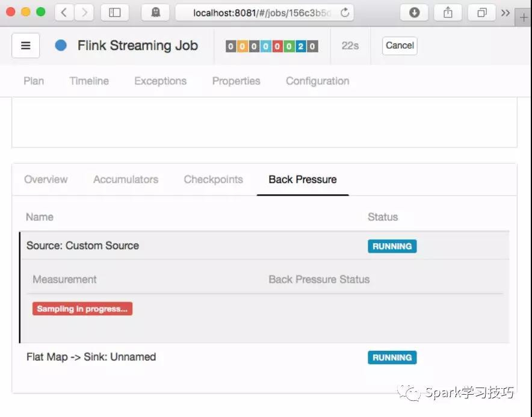Click RUNNING badge for Custom Source
The height and width of the screenshot is (417, 532).
pos(392,246)
